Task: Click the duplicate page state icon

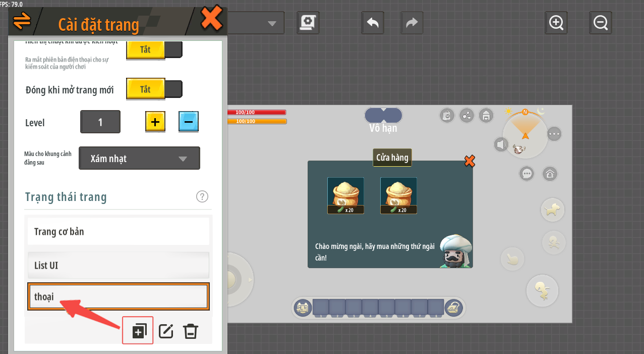Action: coord(138,331)
